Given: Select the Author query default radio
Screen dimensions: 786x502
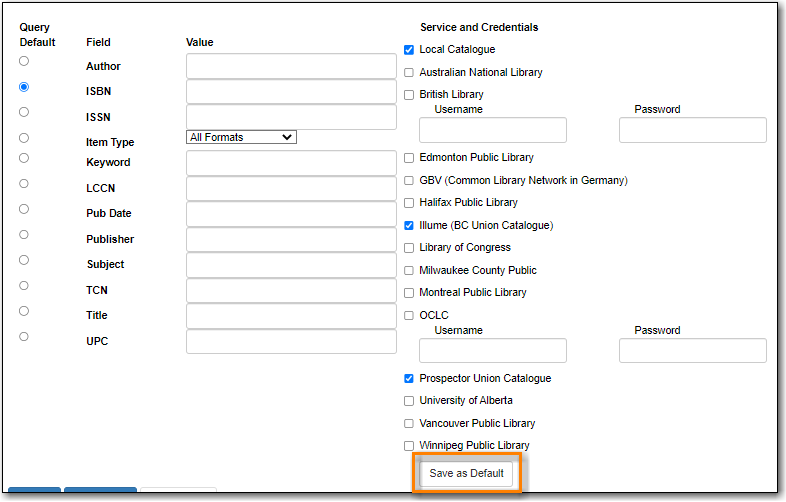Looking at the screenshot, I should [x=24, y=61].
